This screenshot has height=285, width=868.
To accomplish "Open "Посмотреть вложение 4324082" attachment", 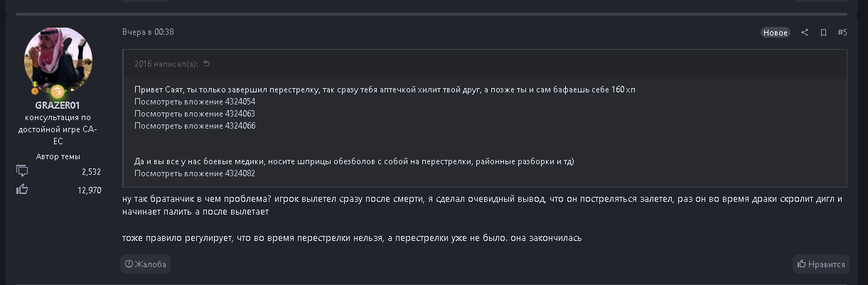I will click(x=195, y=173).
